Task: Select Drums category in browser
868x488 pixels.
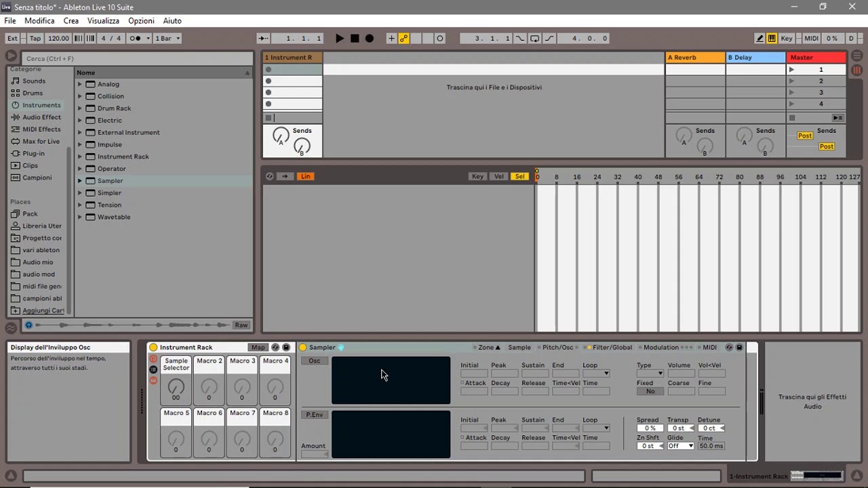Action: [x=33, y=93]
